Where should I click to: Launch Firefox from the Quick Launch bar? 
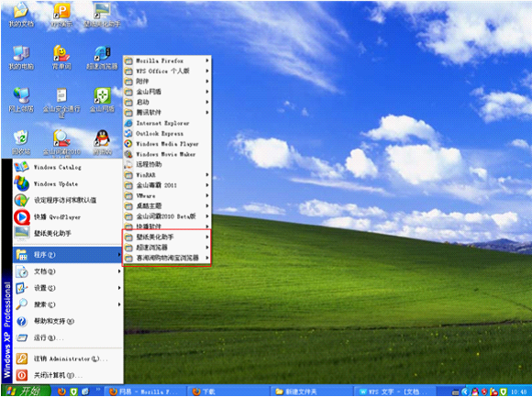coord(61,391)
